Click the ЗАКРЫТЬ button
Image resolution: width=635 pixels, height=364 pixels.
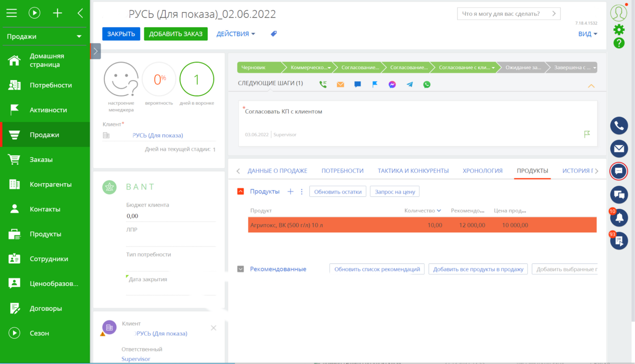tap(121, 34)
